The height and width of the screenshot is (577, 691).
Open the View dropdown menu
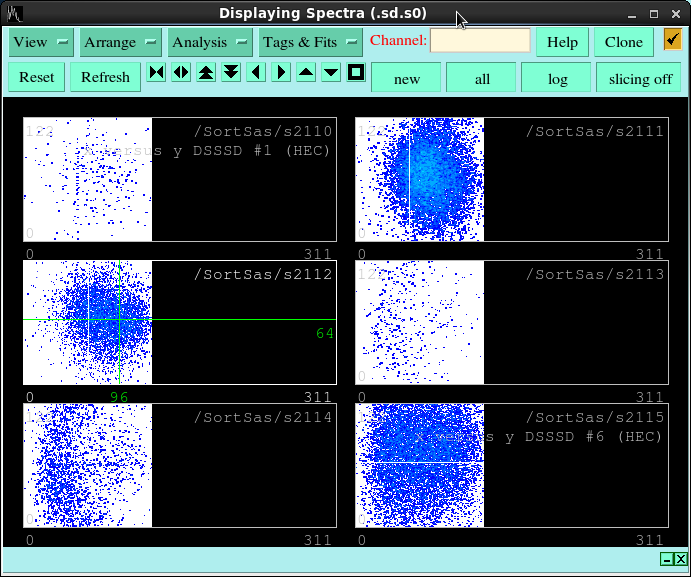(41, 42)
